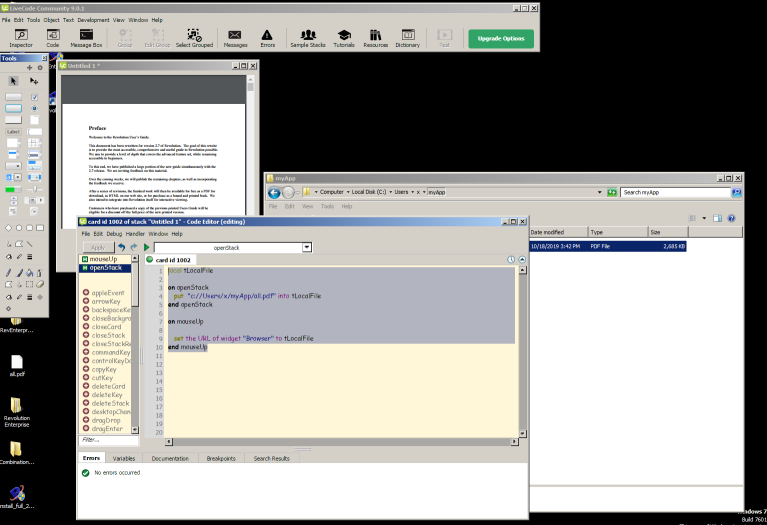Switch to the Breakpoints tab
767x525 pixels.
click(x=220, y=458)
